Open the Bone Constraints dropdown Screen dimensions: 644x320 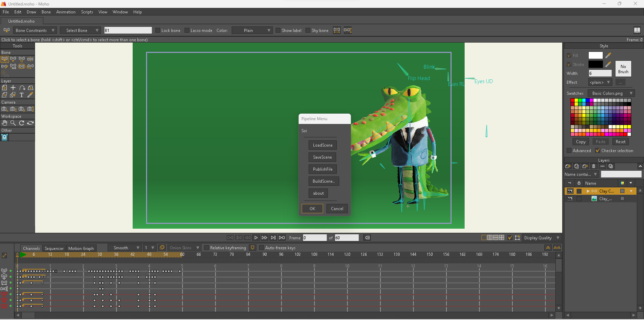pos(34,30)
